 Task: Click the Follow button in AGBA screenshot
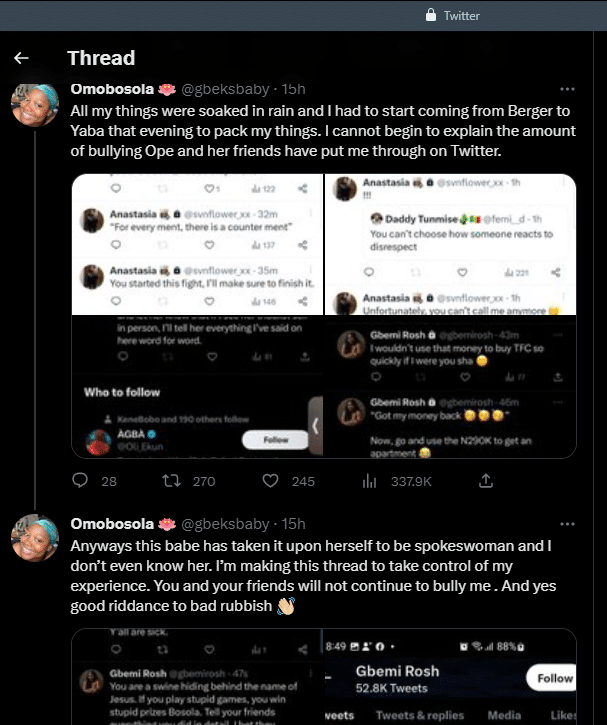point(275,439)
